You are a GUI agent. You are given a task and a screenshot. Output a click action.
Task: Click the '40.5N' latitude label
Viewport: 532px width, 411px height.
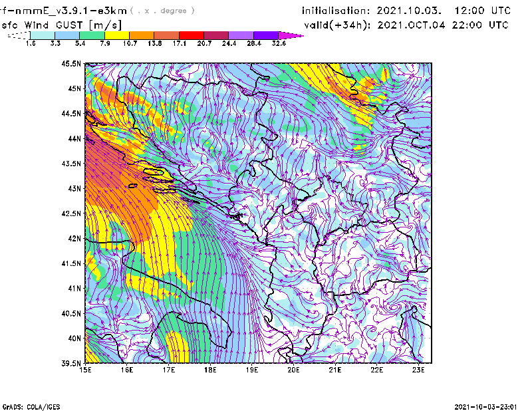click(71, 313)
